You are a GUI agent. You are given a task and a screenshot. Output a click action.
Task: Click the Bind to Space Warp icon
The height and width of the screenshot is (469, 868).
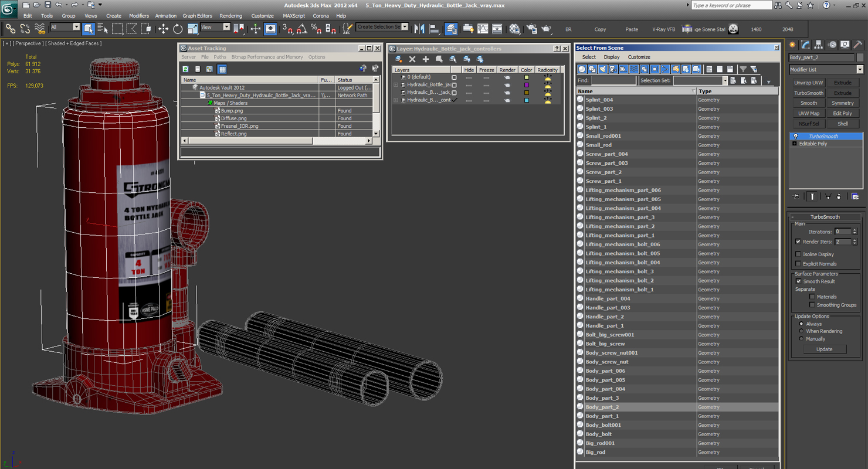[39, 28]
